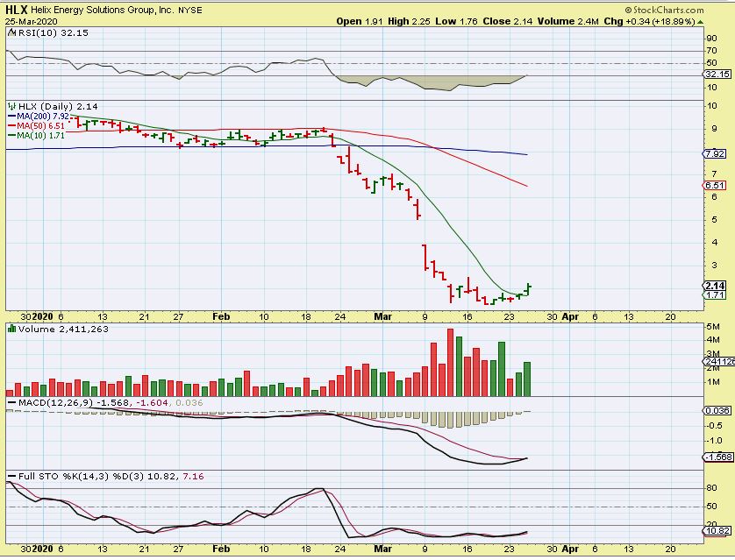735x560 pixels.
Task: Click the Close 2.14 value in header
Action: click(x=508, y=22)
